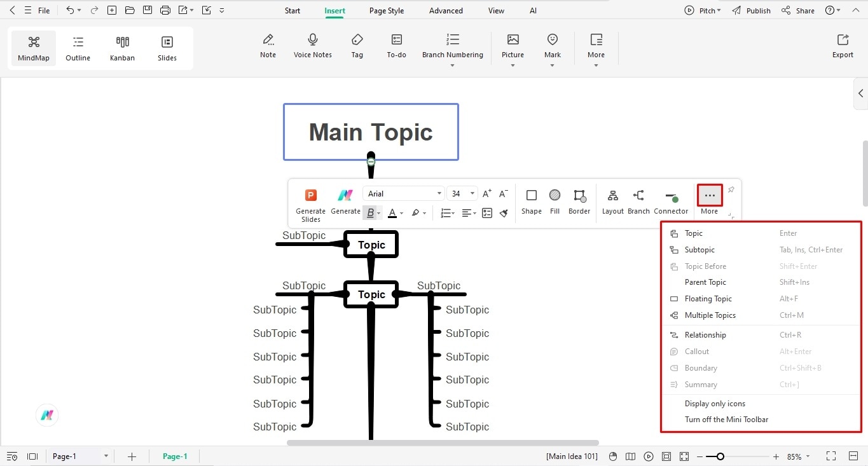The height and width of the screenshot is (466, 868).
Task: Switch to Slides view mode
Action: click(x=167, y=48)
